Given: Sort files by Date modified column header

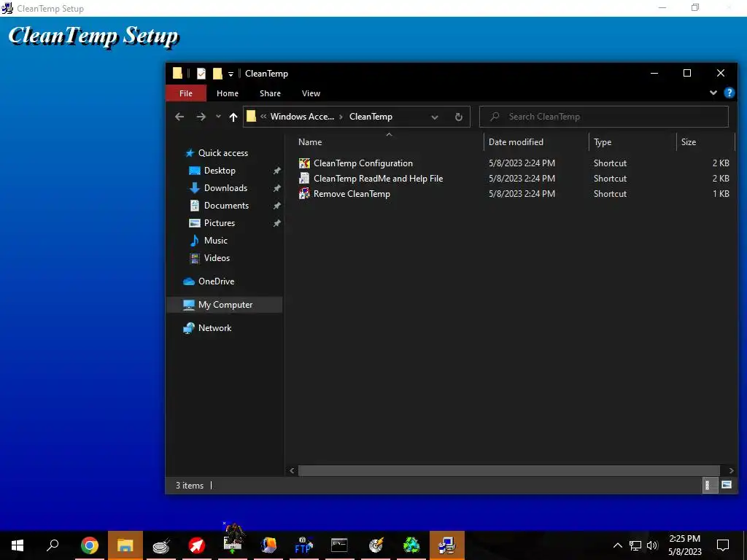Looking at the screenshot, I should (536, 142).
